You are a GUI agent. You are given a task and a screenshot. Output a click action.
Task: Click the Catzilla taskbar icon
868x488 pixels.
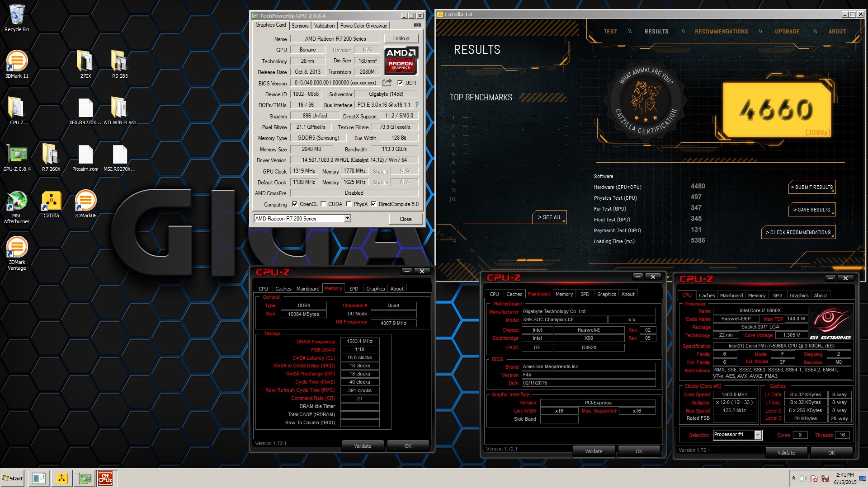tap(61, 478)
